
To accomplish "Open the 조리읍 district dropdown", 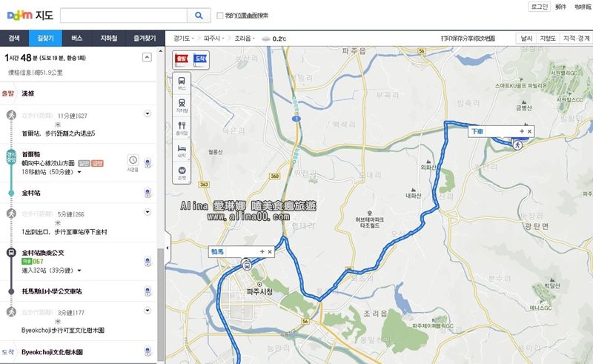I will pos(245,39).
